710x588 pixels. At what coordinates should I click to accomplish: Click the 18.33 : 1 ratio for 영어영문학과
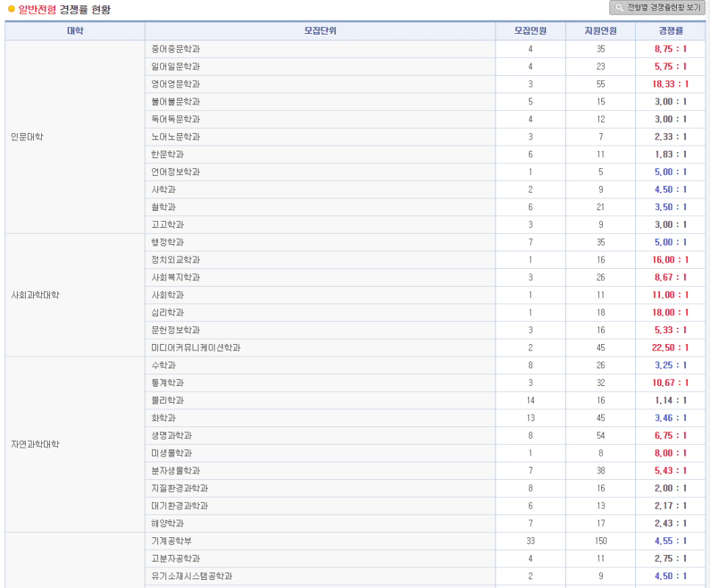pyautogui.click(x=670, y=85)
